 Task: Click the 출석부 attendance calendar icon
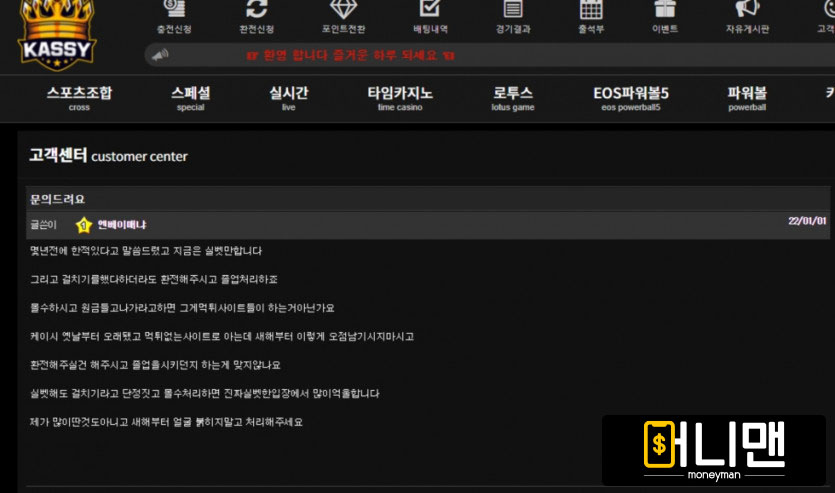pyautogui.click(x=591, y=10)
